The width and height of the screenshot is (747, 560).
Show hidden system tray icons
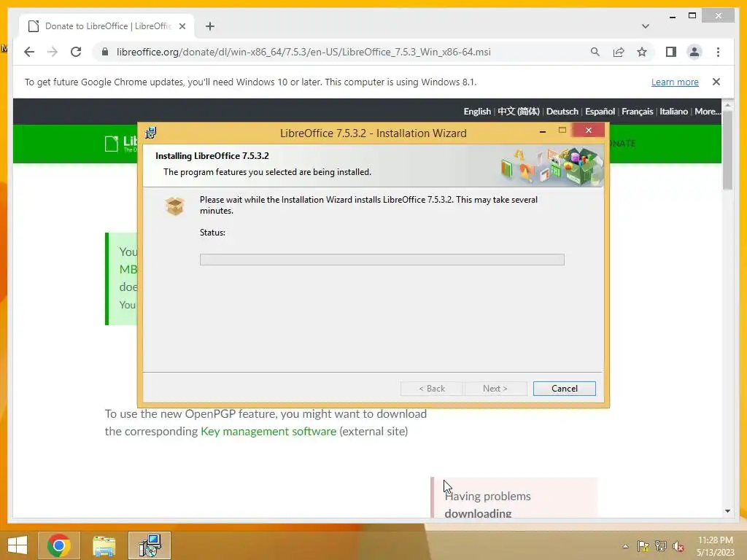point(625,546)
